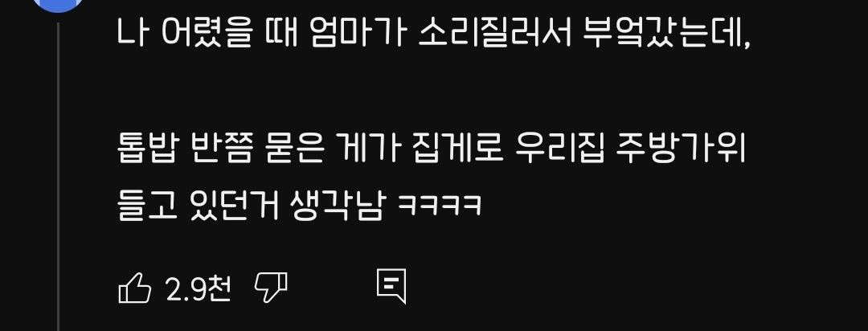Dislike the comment with thumbs-down icon
868x331 pixels.
point(271,288)
